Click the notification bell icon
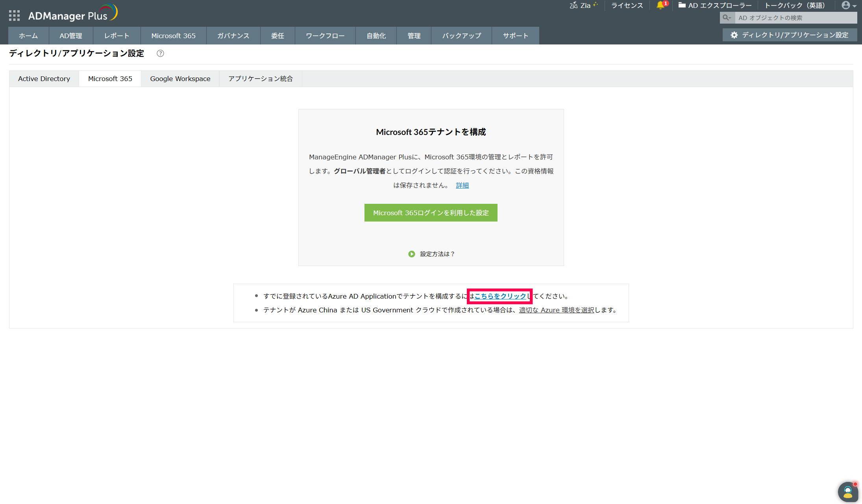Screen dimensions: 862x504 pyautogui.click(x=660, y=6)
